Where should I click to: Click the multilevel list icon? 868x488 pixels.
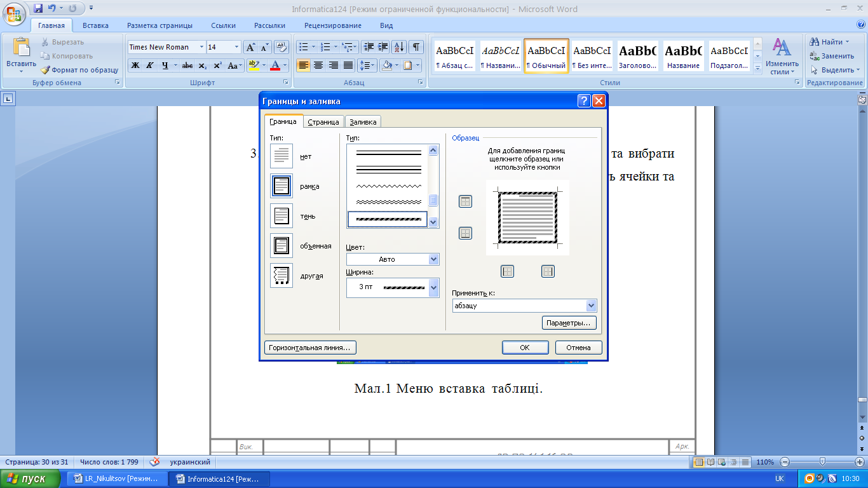click(x=347, y=47)
